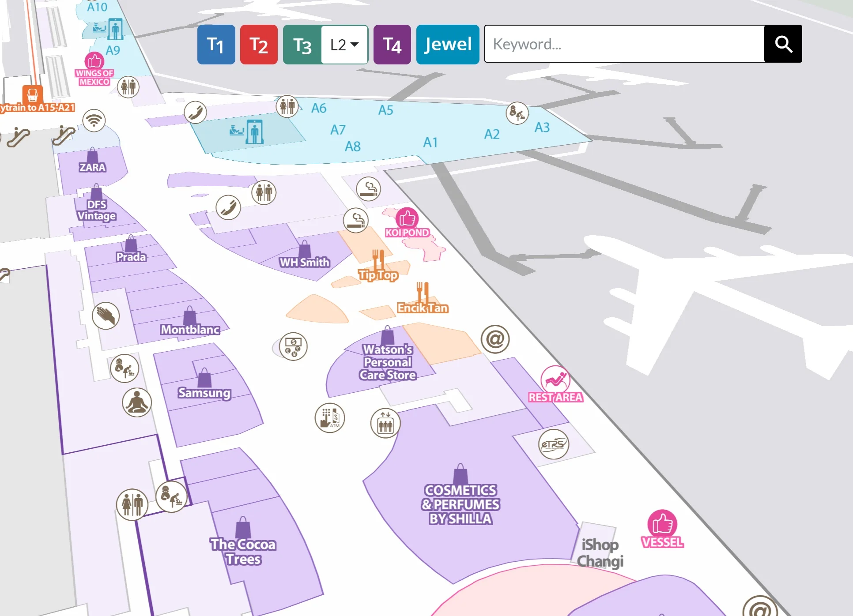Open the Prada store label
853x616 pixels.
click(x=131, y=257)
